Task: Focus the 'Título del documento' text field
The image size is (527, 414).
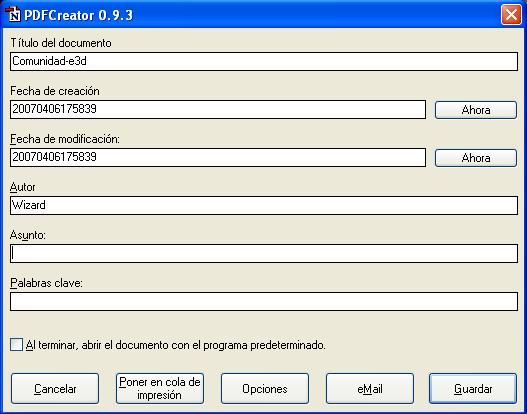Action: pos(264,61)
